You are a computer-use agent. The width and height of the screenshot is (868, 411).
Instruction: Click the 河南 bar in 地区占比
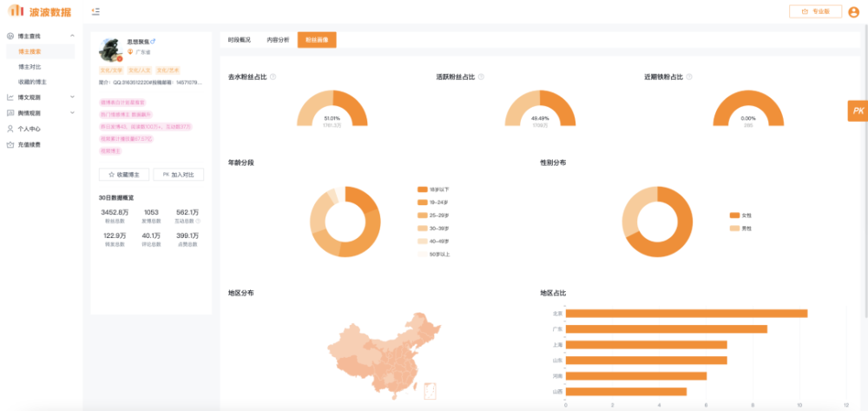(x=636, y=376)
